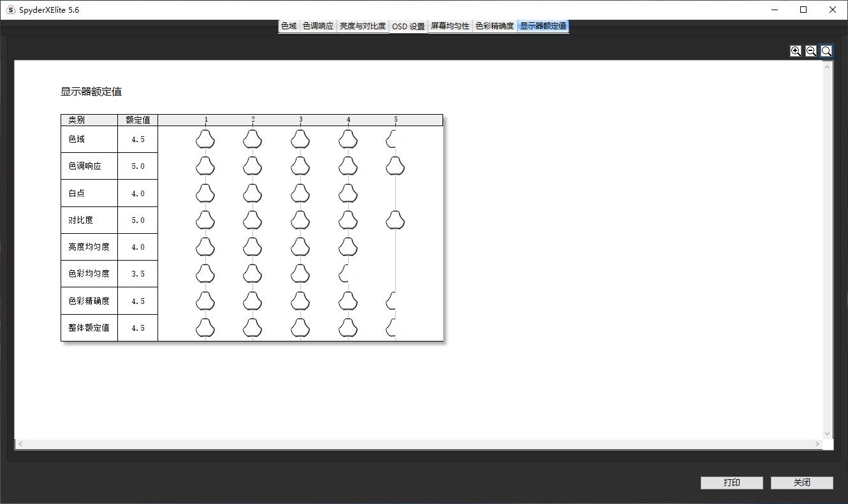Click the 5.0 value in 对比度 row
This screenshot has width=848, height=504.
(138, 220)
